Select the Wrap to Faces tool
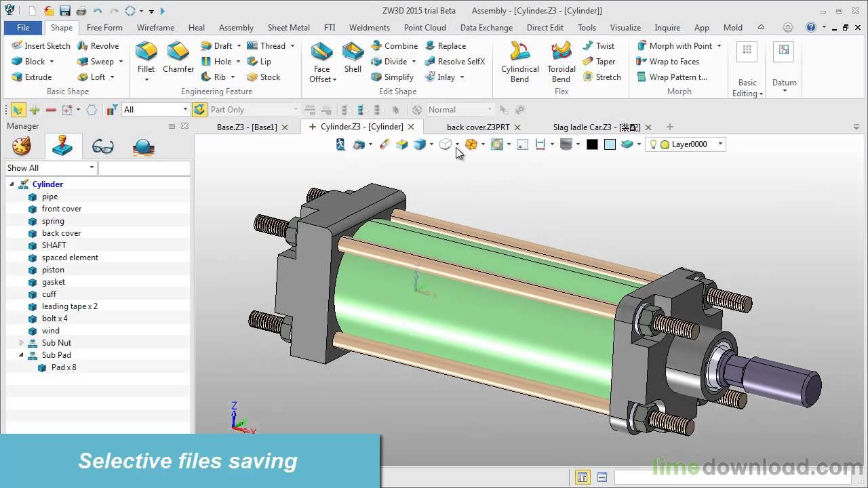The height and width of the screenshot is (488, 868). (667, 61)
